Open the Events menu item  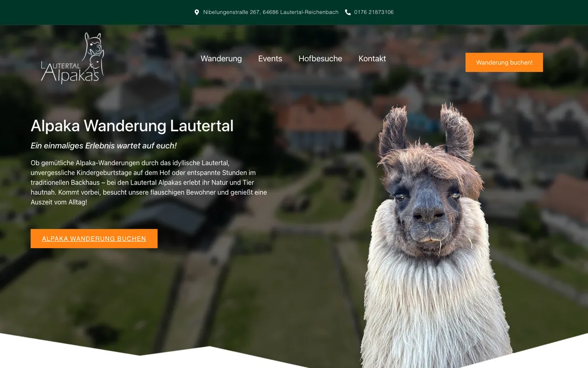coord(270,58)
